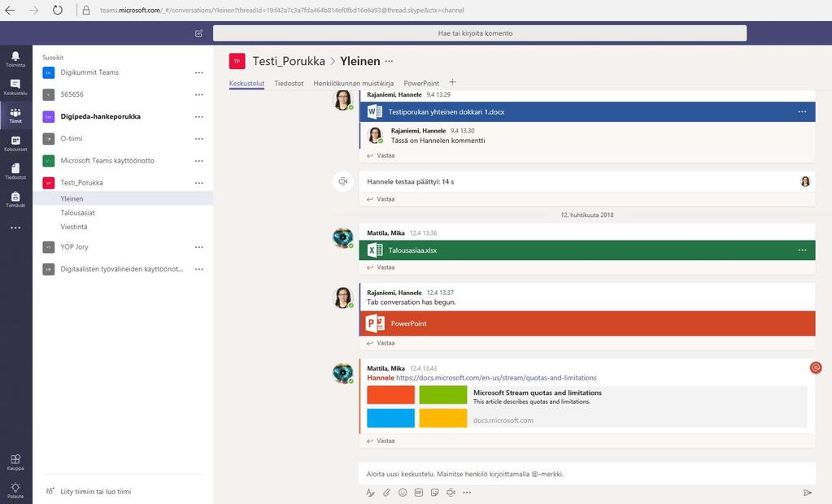Click the red mention @ badge

point(816,367)
